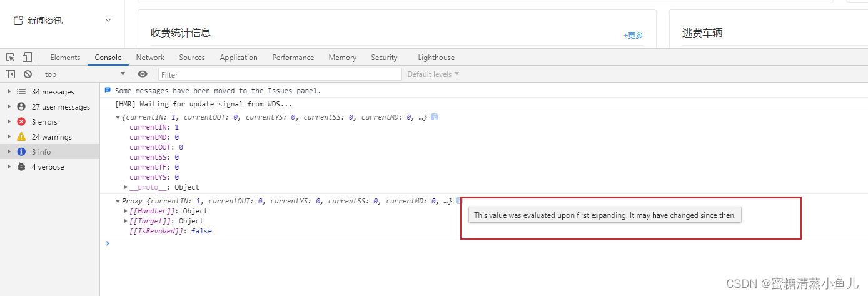868x296 pixels.
Task: Expand the [[Handler]] Object entry
Action: tap(126, 211)
